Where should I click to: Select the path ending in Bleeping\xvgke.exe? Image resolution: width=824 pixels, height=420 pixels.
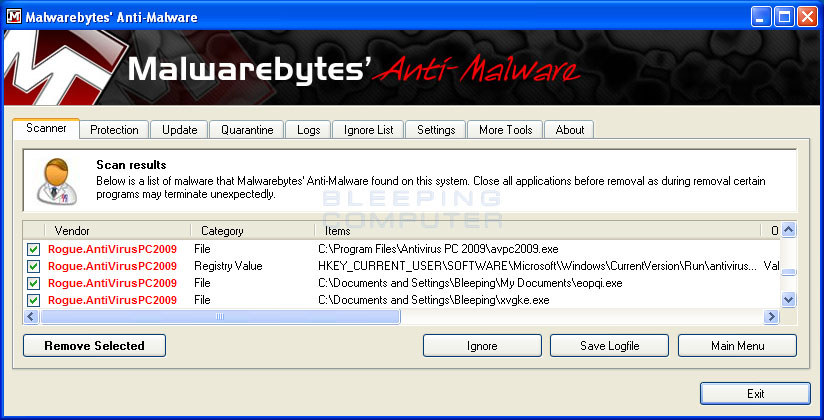[434, 300]
